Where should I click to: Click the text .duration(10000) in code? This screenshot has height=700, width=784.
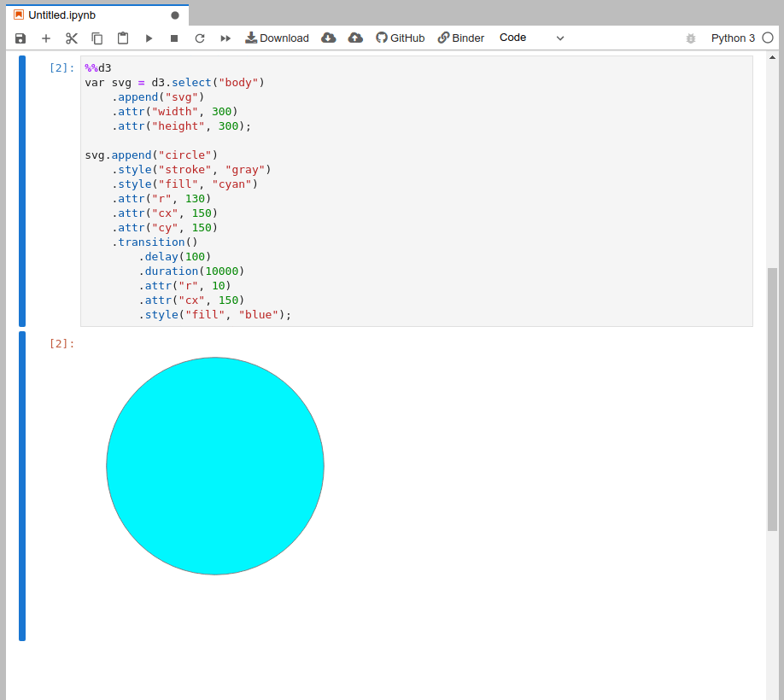pos(191,271)
